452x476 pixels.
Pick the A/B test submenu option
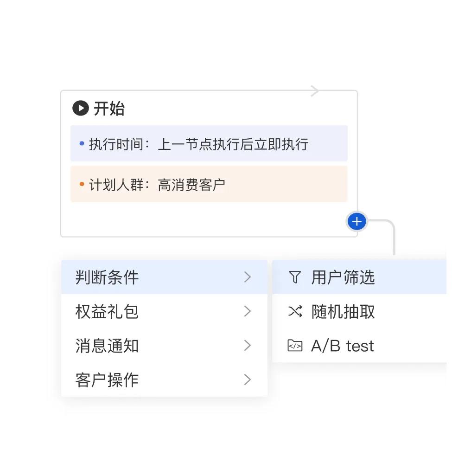[342, 346]
